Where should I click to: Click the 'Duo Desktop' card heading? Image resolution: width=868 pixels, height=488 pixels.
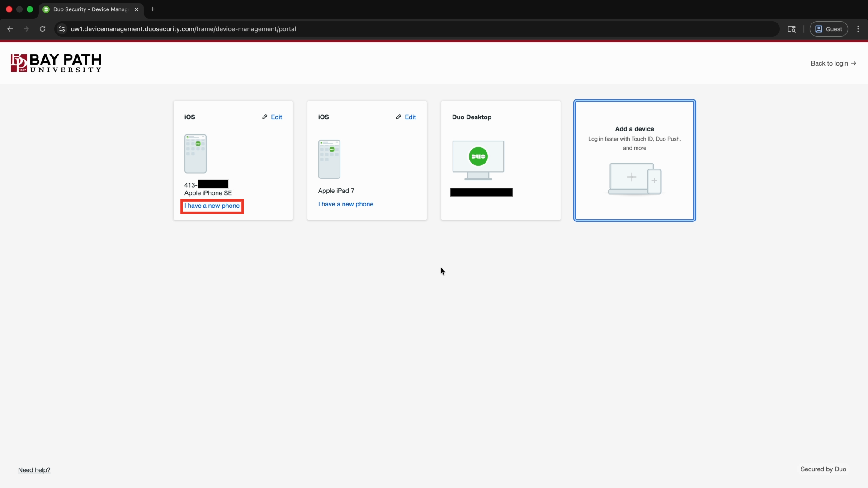point(472,117)
